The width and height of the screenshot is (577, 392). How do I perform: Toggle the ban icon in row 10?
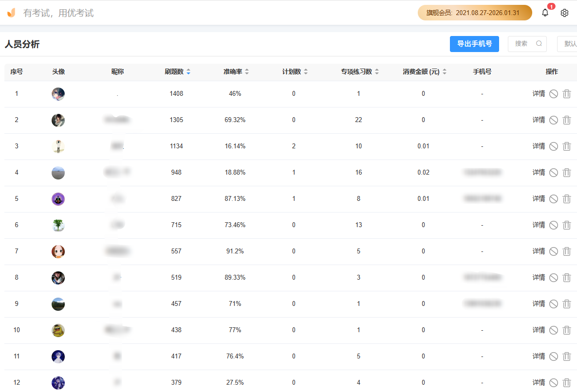554,330
